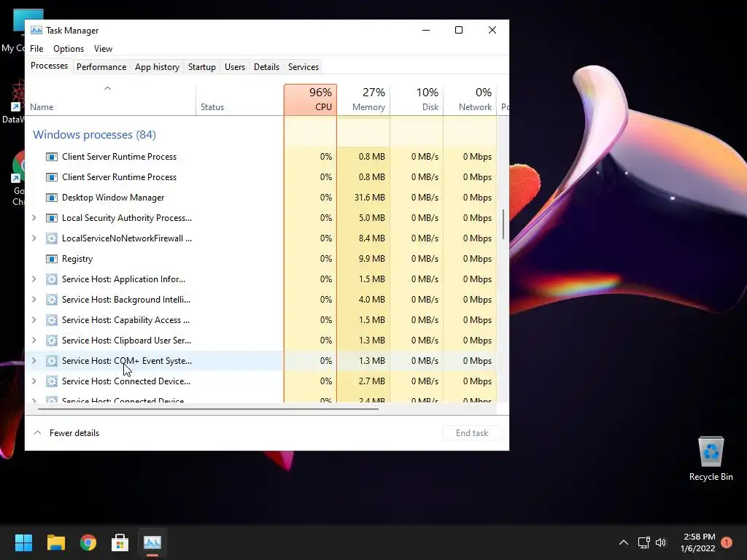Open the network status tray icon

coord(643,542)
